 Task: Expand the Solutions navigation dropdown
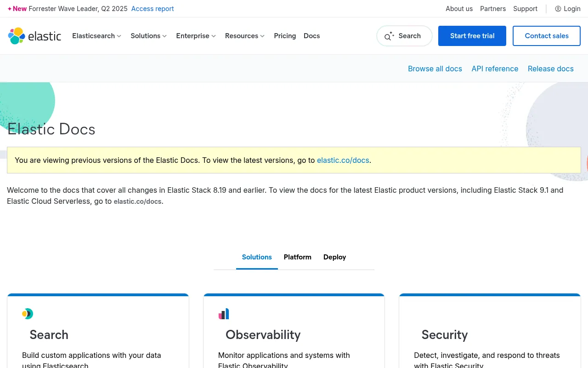point(149,36)
